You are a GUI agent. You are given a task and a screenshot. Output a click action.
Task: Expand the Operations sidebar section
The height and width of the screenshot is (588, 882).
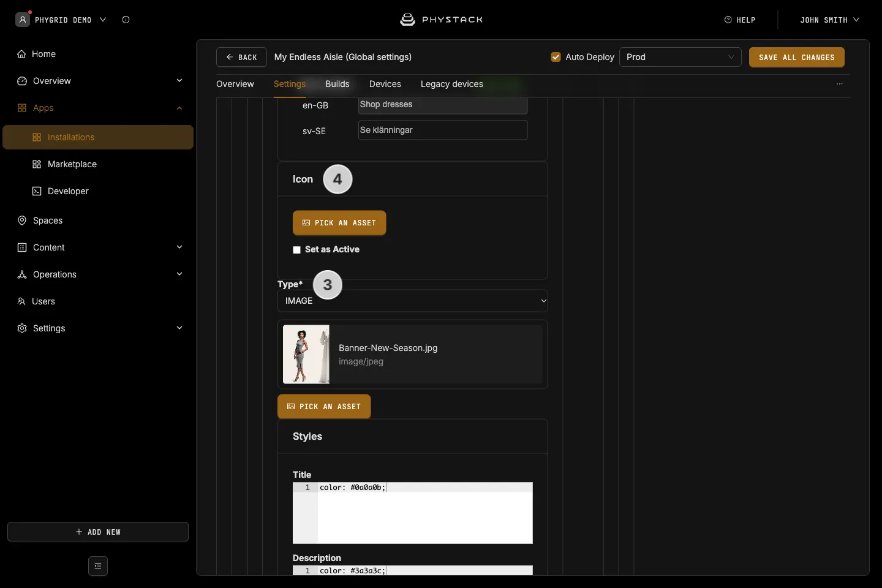click(x=179, y=274)
